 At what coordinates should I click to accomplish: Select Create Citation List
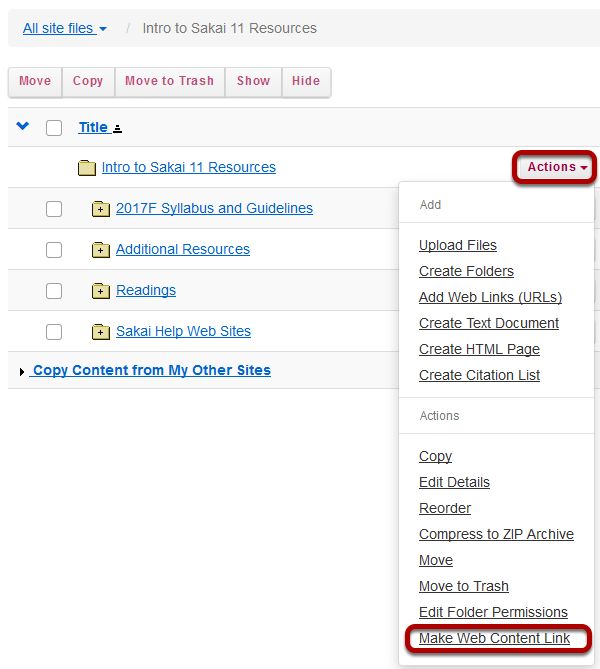pyautogui.click(x=479, y=375)
